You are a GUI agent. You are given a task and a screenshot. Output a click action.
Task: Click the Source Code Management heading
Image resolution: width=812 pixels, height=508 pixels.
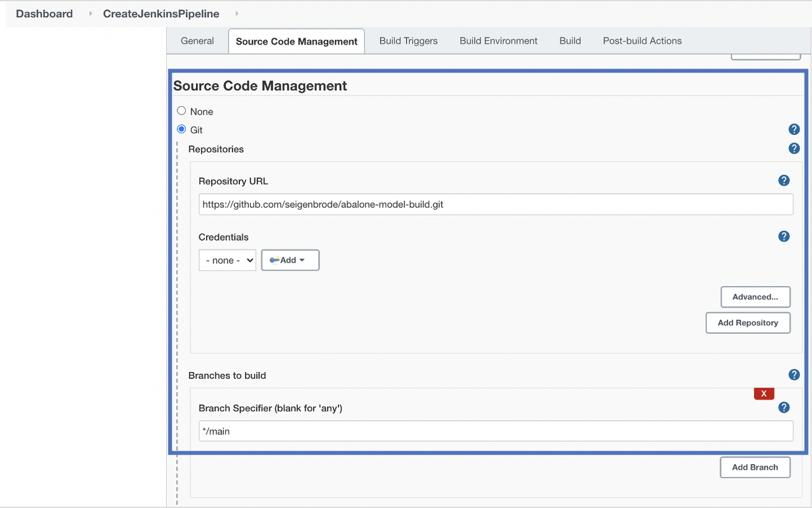tap(260, 86)
